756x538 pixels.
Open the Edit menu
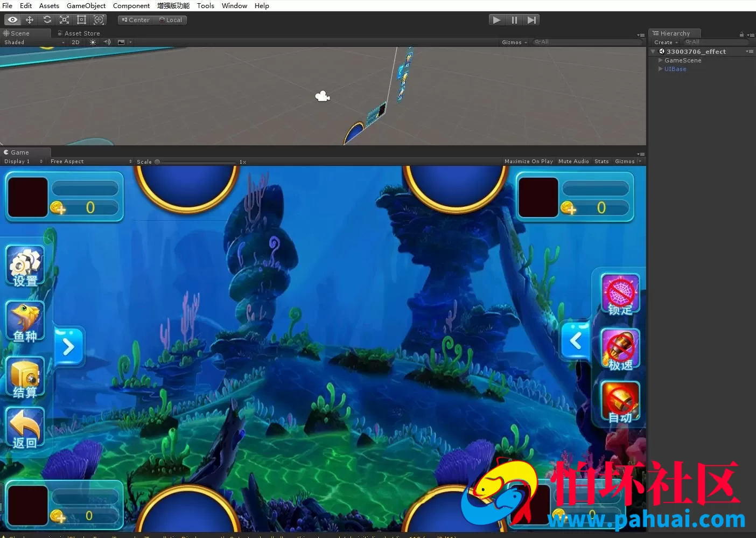click(26, 5)
